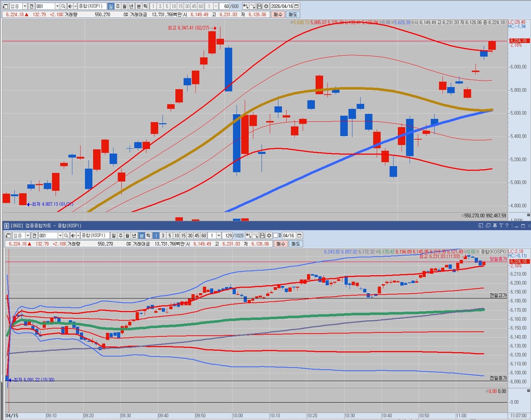Click the search magnifier in the top chart toolbar
This screenshot has height=420, width=531.
click(x=63, y=6)
